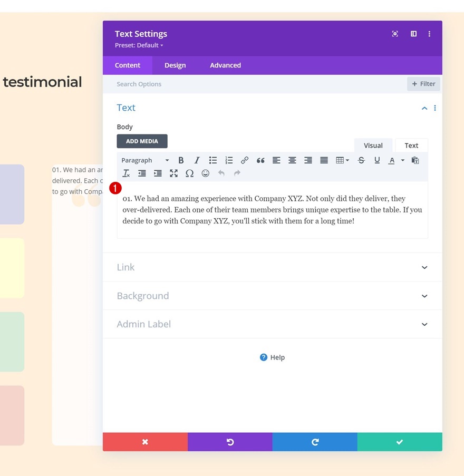Apply strikethrough formatting
The width and height of the screenshot is (464, 476).
pos(361,160)
